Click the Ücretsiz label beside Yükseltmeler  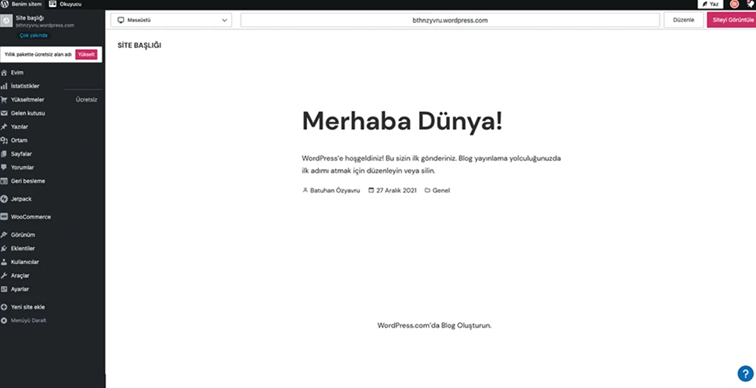[x=86, y=100]
